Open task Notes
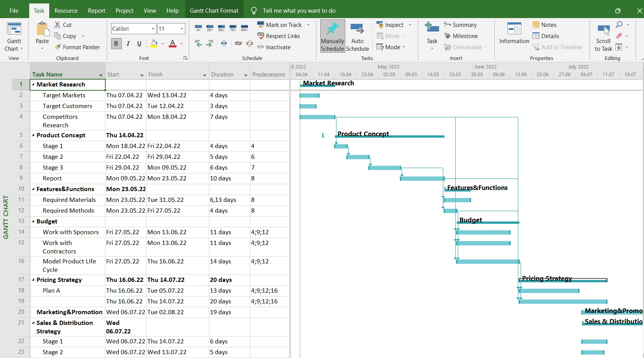Viewport: 644px width, 358px height. [x=545, y=25]
